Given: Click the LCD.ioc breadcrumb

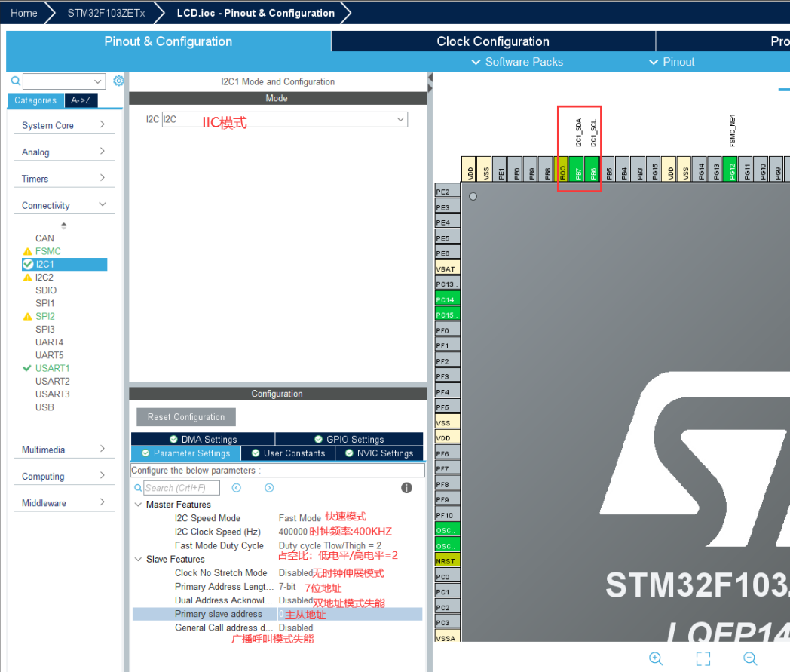Looking at the screenshot, I should 256,13.
